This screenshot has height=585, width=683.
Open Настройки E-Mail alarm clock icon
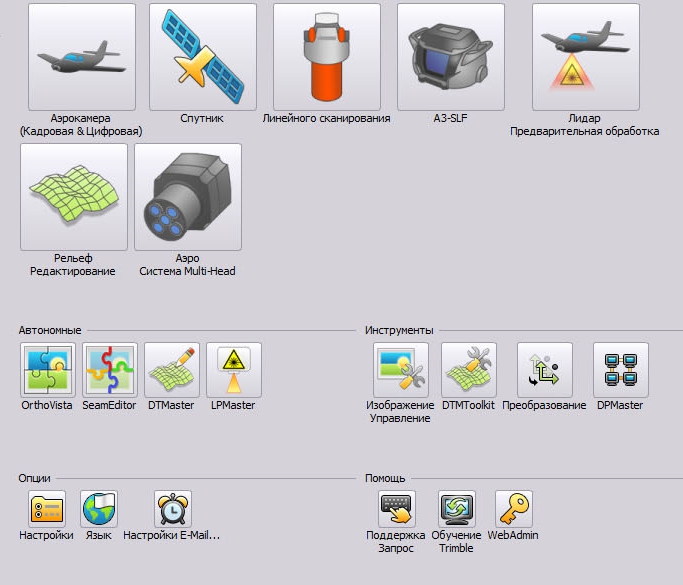(172, 509)
